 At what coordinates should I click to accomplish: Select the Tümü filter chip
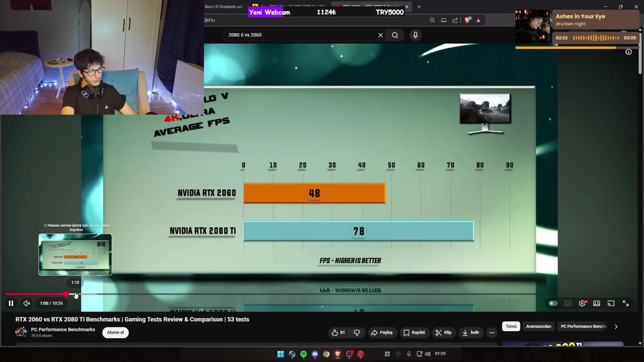pos(511,326)
